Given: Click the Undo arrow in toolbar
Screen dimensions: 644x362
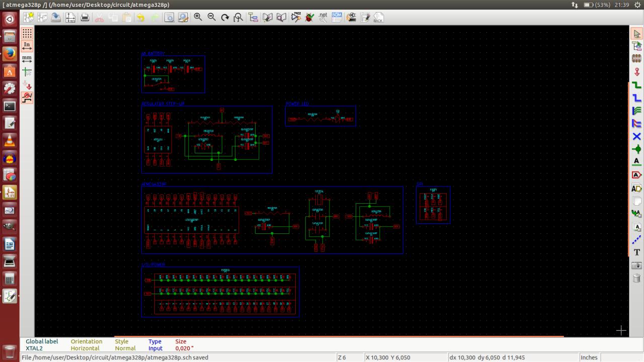Looking at the screenshot, I should click(x=141, y=18).
